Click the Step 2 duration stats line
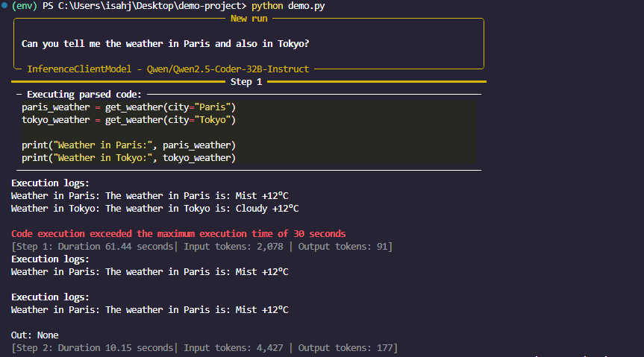The image size is (644, 357). coord(204,348)
